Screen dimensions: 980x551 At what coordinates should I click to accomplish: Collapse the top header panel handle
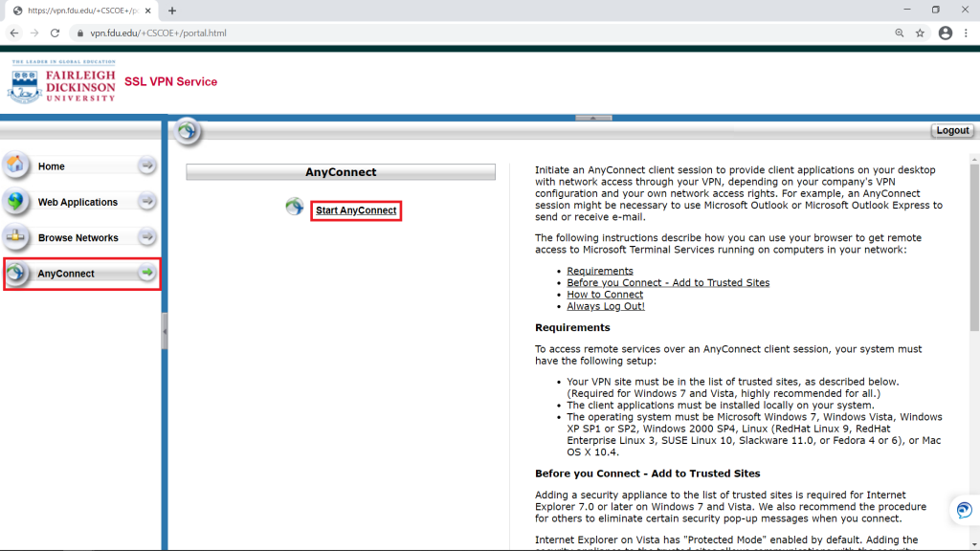tap(593, 118)
